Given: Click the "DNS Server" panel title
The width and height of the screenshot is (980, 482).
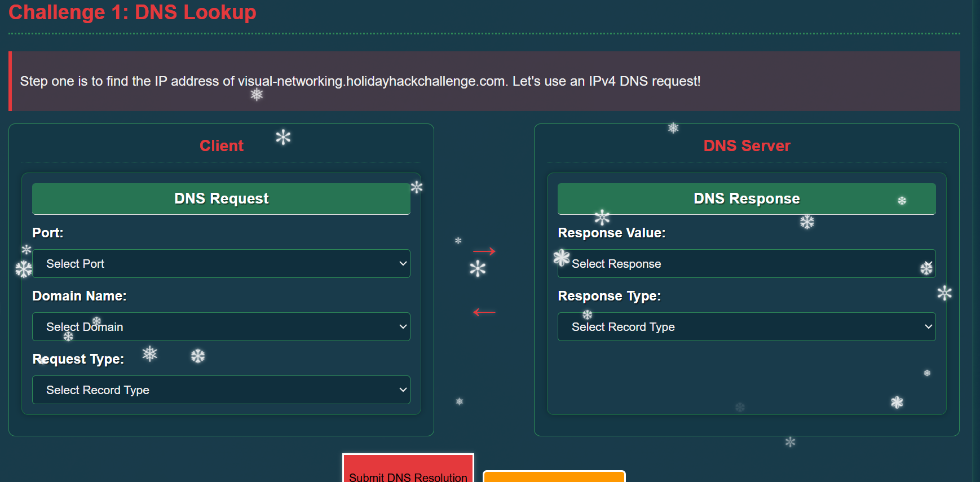Looking at the screenshot, I should pos(747,145).
